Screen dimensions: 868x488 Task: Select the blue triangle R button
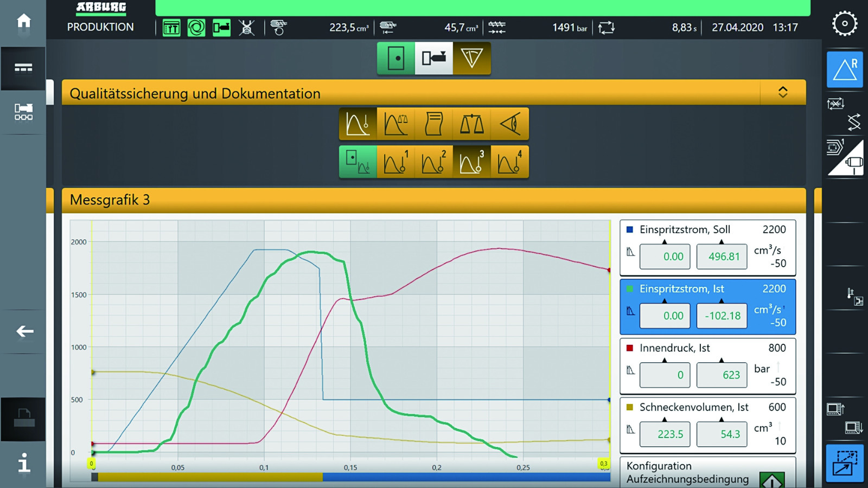(845, 69)
